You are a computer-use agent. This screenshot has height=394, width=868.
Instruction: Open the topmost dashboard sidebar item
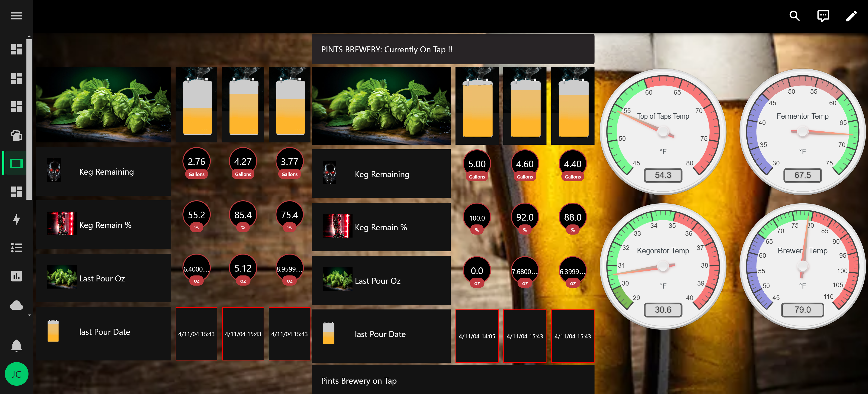point(16,49)
